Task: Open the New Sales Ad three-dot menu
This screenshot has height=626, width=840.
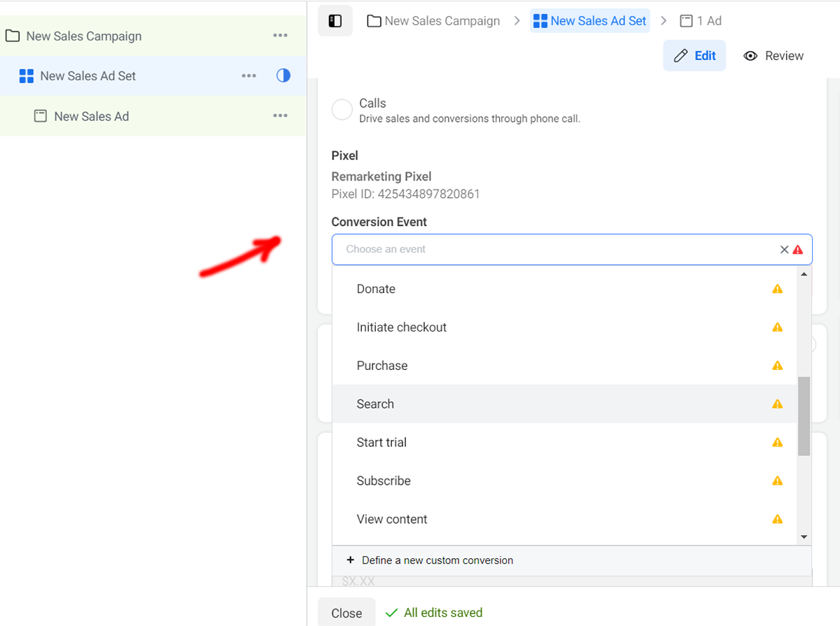Action: (280, 116)
